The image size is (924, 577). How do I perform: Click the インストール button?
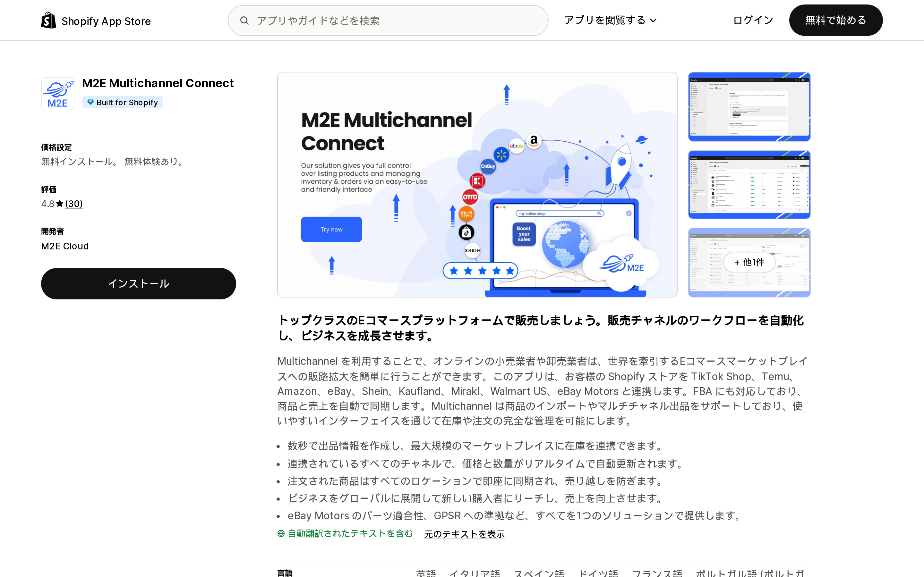pyautogui.click(x=139, y=284)
